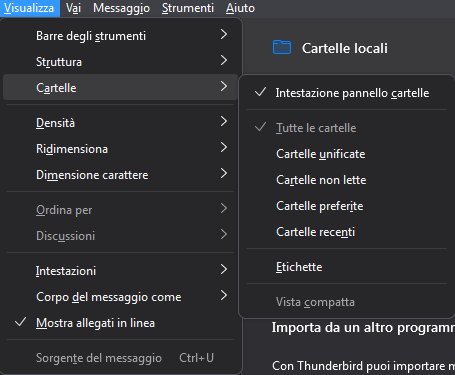Viewport: 455px width, 375px height.
Task: Toggle Mostra allegati in linea
Action: point(120,323)
